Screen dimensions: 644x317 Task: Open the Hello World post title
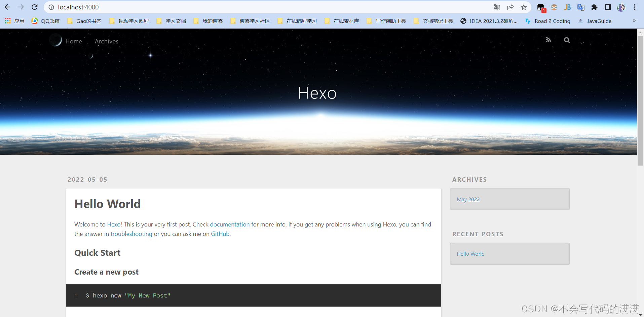click(108, 204)
